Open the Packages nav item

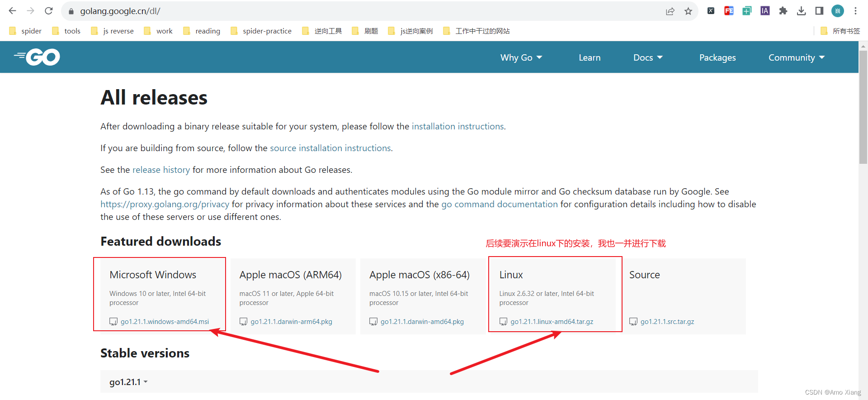tap(717, 57)
